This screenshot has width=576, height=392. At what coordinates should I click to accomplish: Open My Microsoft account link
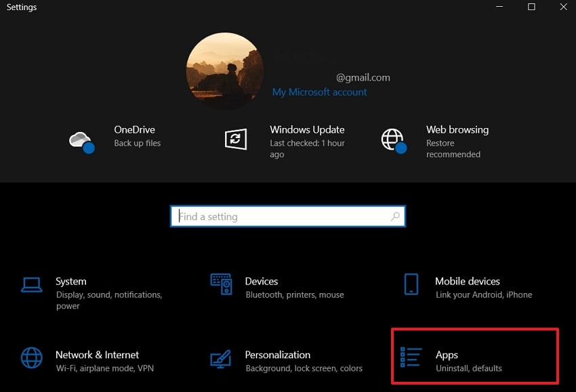click(x=319, y=92)
